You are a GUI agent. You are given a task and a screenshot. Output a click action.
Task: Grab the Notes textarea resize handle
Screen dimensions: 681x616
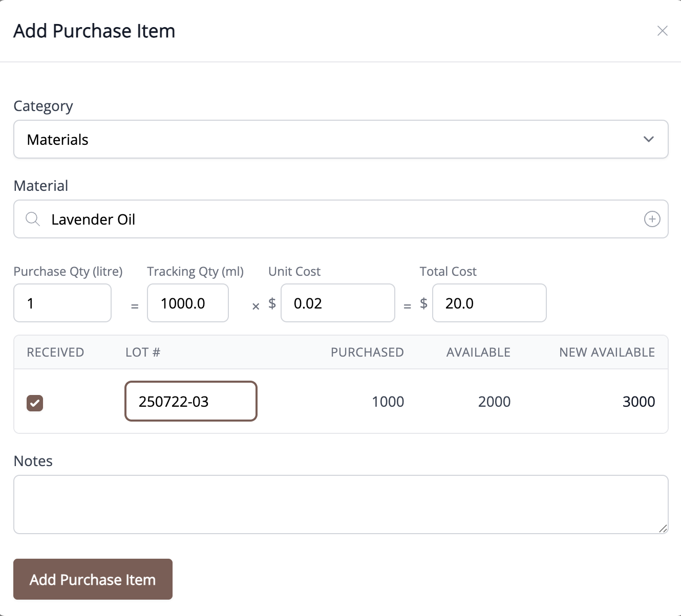click(x=663, y=529)
